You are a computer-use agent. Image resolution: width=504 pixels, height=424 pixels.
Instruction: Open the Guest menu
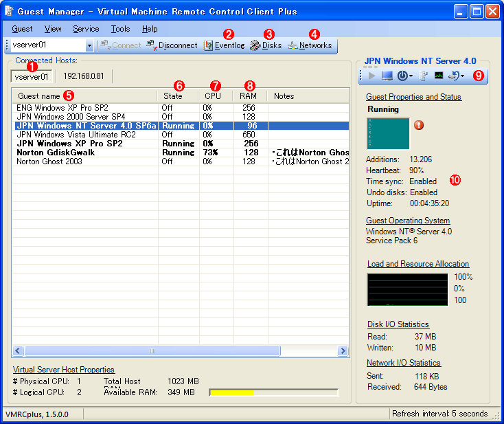(x=22, y=29)
